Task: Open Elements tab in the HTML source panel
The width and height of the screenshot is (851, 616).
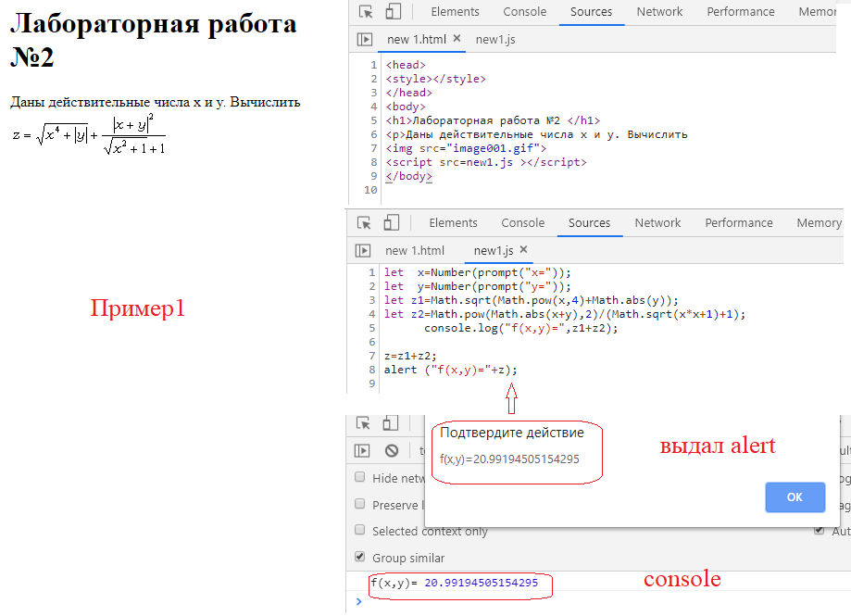Action: coord(455,12)
